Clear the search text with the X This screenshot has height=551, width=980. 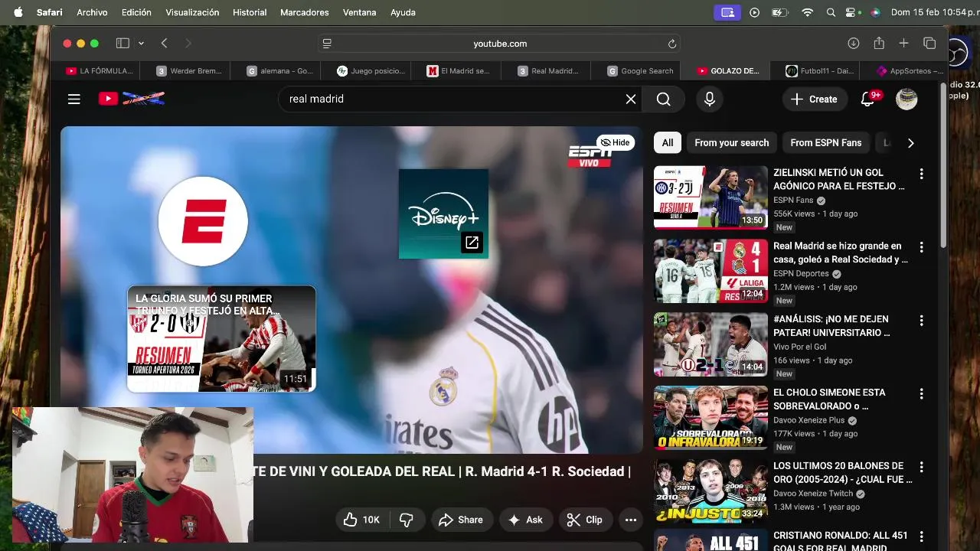pos(631,99)
